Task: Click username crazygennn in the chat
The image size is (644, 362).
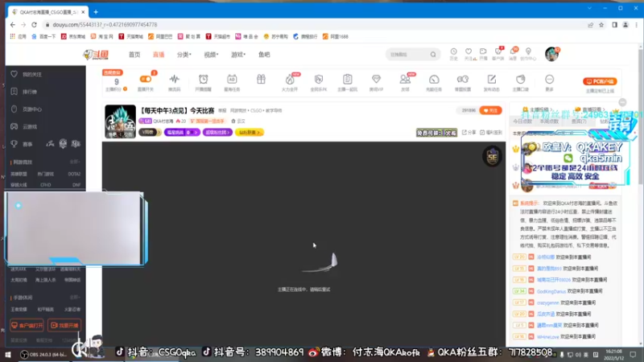Action: point(548,302)
